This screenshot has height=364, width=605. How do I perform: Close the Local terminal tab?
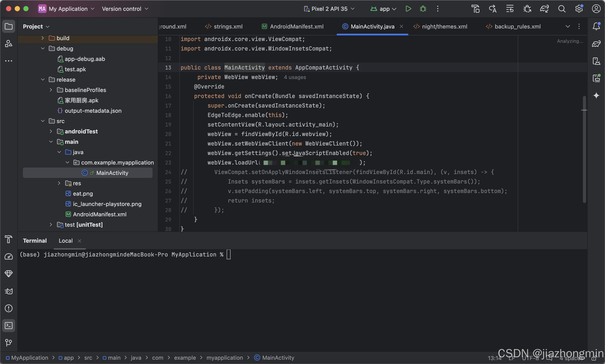pos(80,241)
